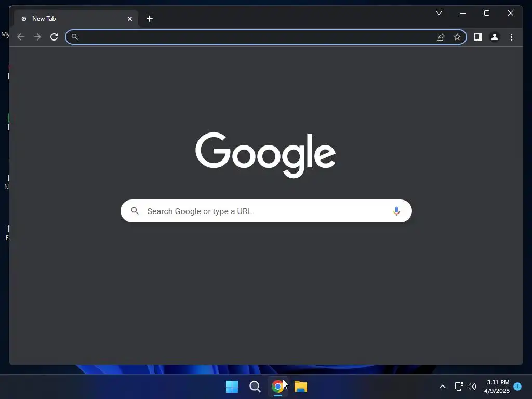532x399 pixels.
Task: Close the New Tab tab
Action: 129,19
